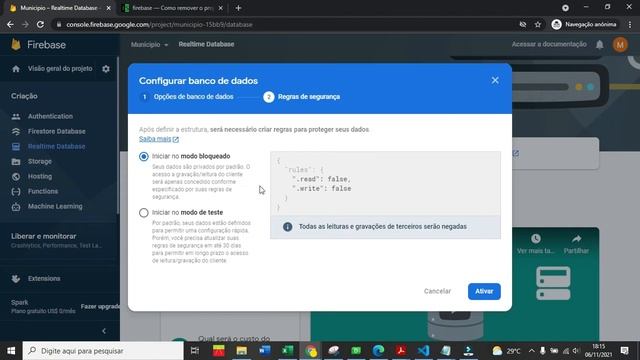Open Microsoft Edge from the taskbar
Image resolution: width=640 pixels, height=360 pixels.
[x=378, y=351]
